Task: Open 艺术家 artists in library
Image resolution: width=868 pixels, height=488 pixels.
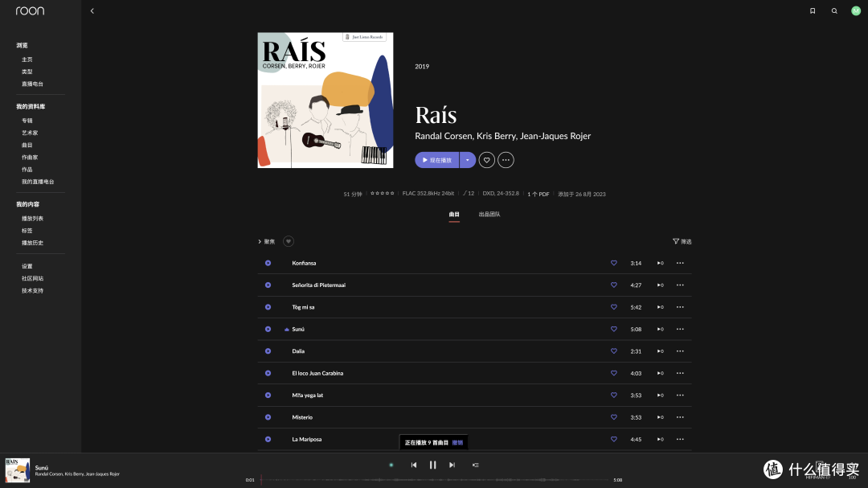Action: click(30, 133)
